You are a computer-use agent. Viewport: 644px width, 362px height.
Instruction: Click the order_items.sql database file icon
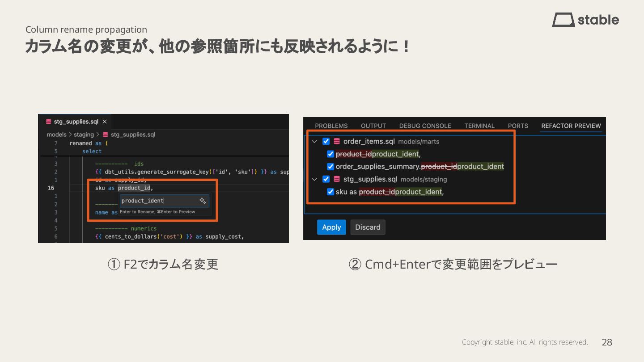(337, 141)
